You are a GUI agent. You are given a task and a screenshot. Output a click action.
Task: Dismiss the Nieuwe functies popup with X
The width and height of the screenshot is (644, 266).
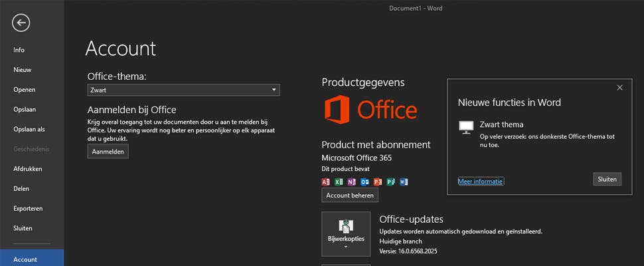click(620, 88)
